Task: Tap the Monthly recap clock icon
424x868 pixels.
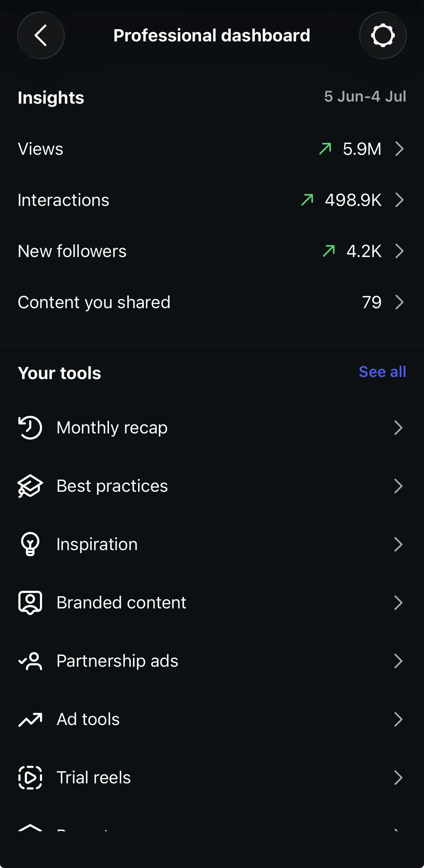Action: click(30, 428)
